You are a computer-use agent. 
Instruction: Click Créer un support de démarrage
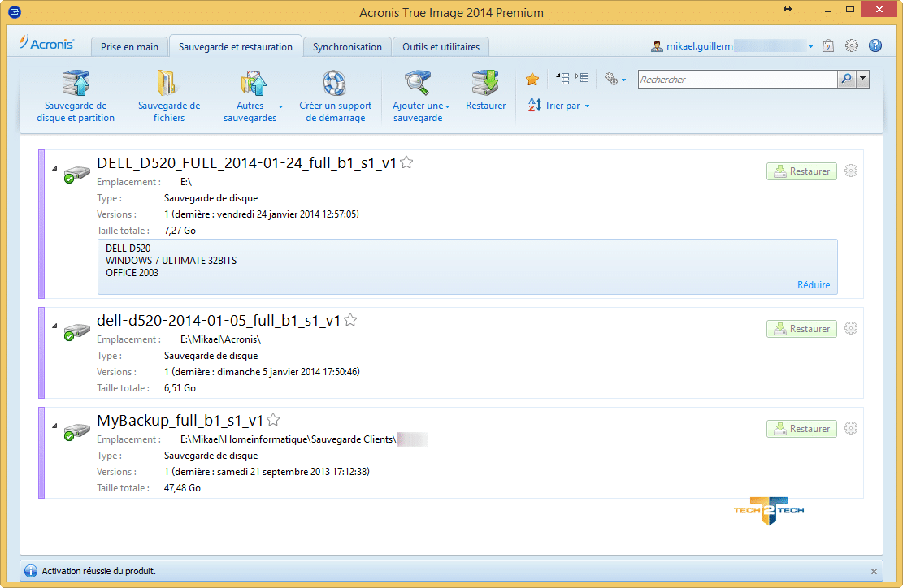click(x=335, y=96)
